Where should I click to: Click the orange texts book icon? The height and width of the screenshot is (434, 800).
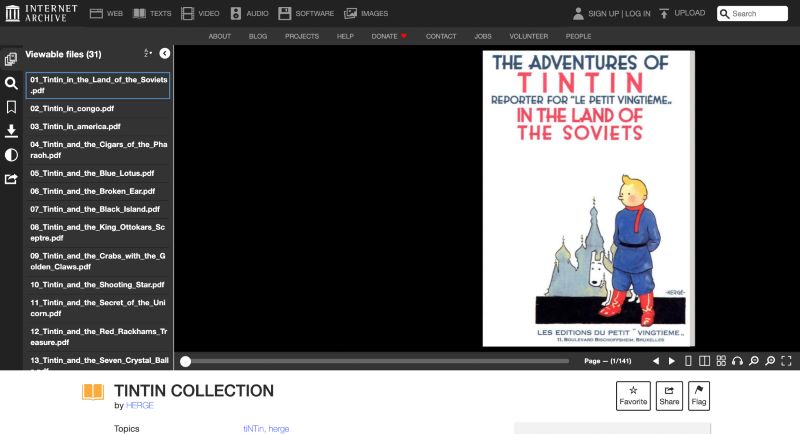click(93, 392)
